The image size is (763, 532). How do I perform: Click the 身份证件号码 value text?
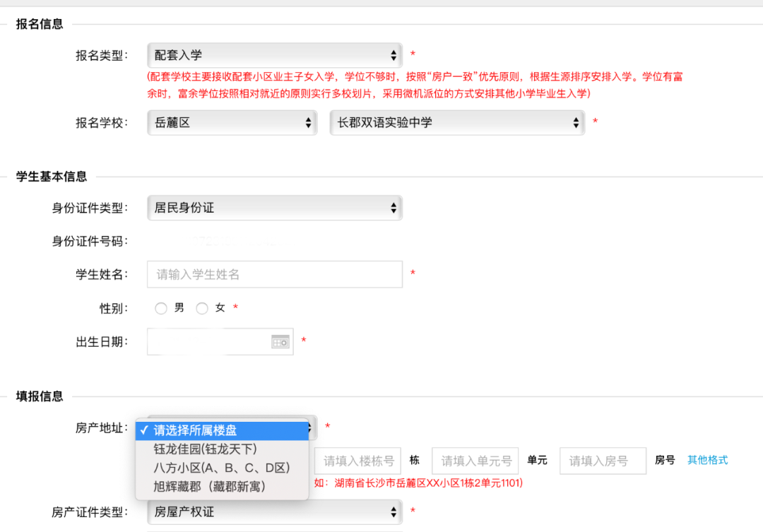(235, 240)
